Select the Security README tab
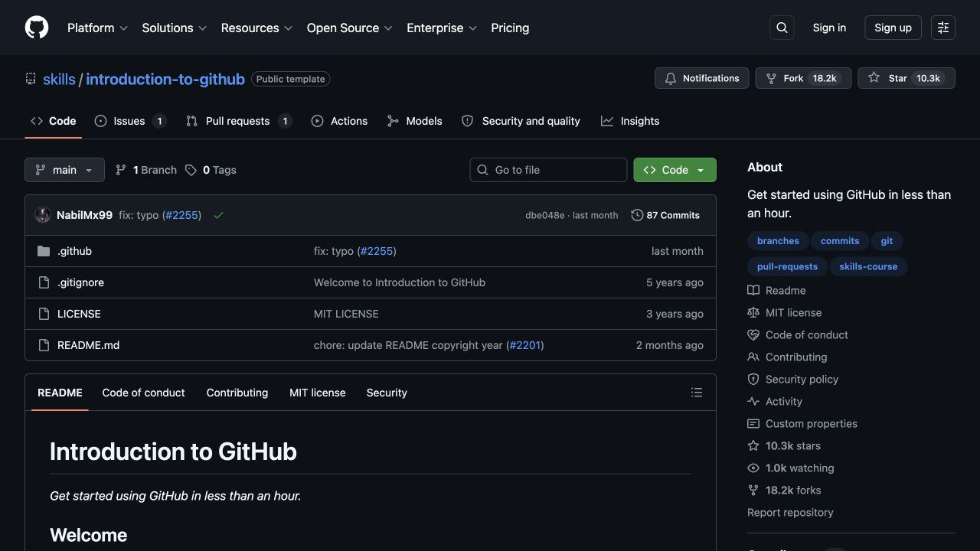 point(387,393)
